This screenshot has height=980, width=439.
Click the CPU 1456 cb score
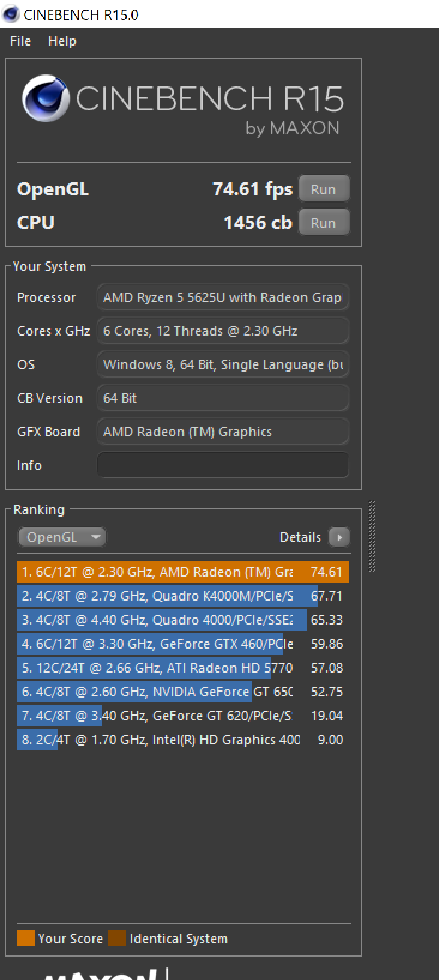pos(258,223)
